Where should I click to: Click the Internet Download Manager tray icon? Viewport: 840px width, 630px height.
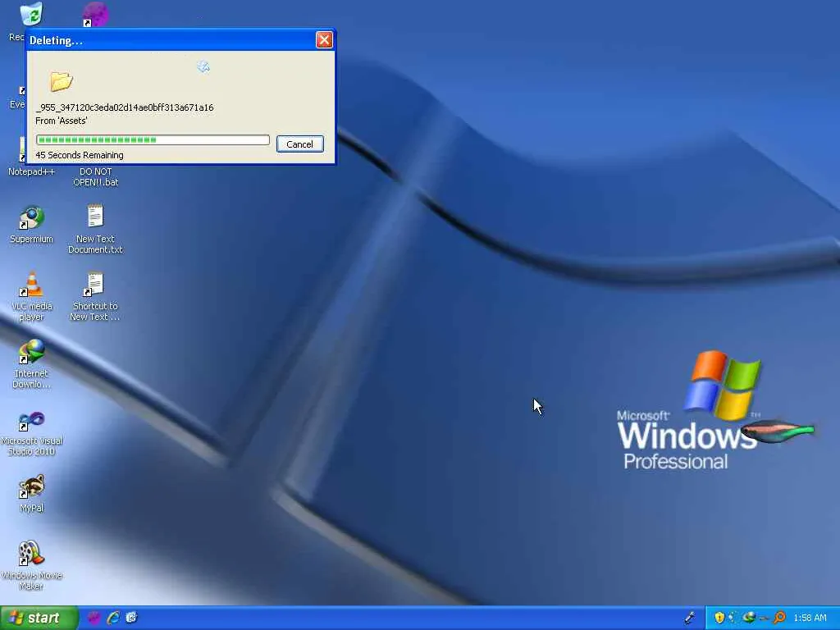tap(749, 618)
